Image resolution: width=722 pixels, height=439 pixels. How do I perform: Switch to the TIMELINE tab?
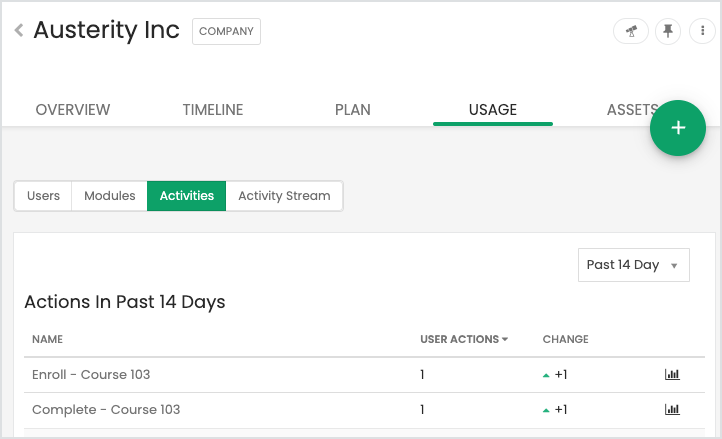(x=213, y=110)
